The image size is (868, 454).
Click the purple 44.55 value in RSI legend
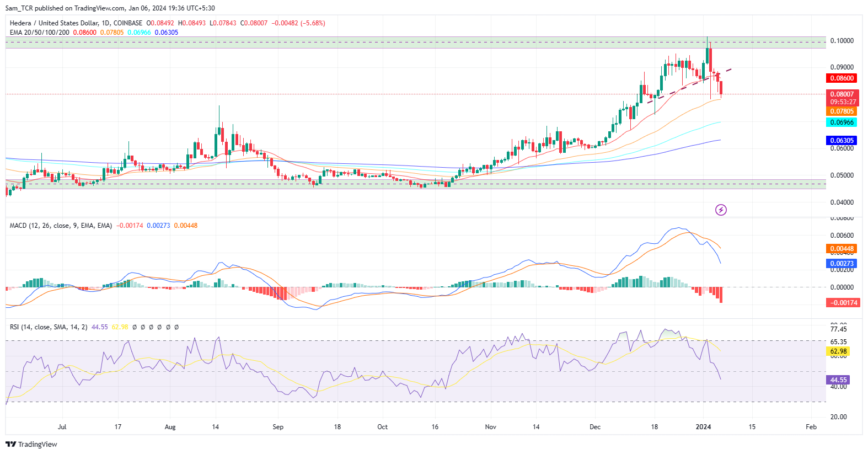tap(100, 327)
